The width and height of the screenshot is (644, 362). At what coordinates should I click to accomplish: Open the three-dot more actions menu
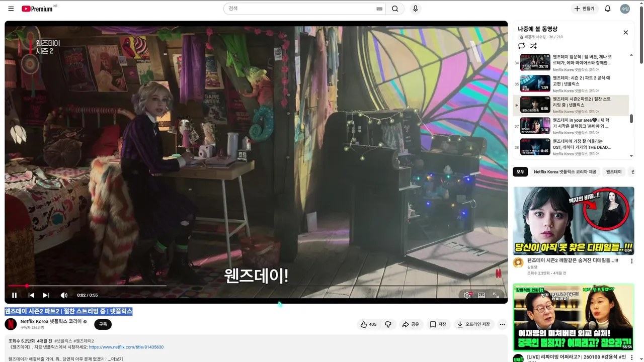click(502, 324)
